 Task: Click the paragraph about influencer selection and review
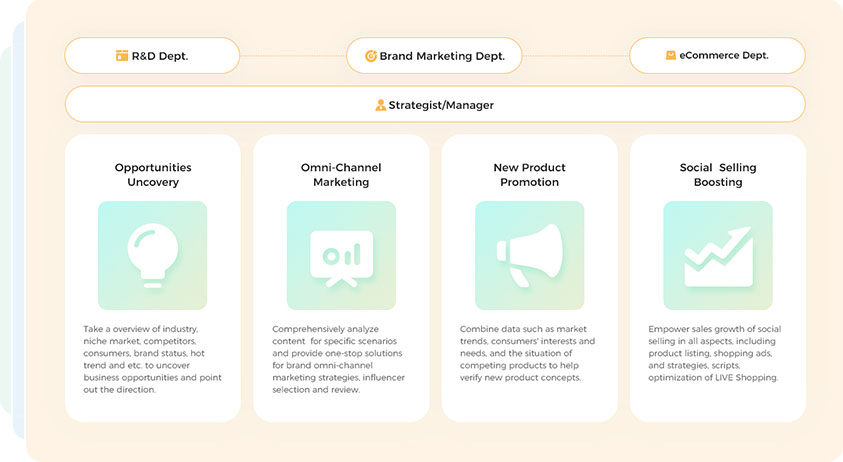click(x=338, y=359)
